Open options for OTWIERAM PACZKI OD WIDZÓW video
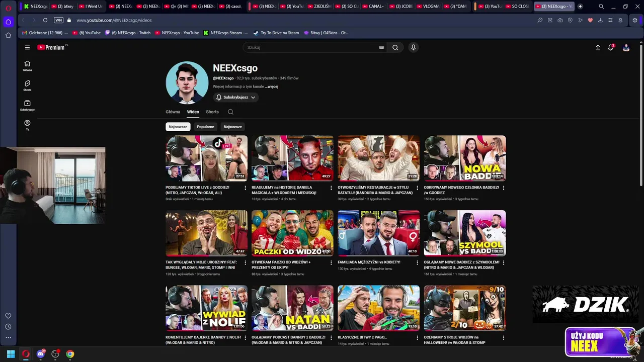Image resolution: width=644 pixels, height=362 pixels. pyautogui.click(x=331, y=262)
